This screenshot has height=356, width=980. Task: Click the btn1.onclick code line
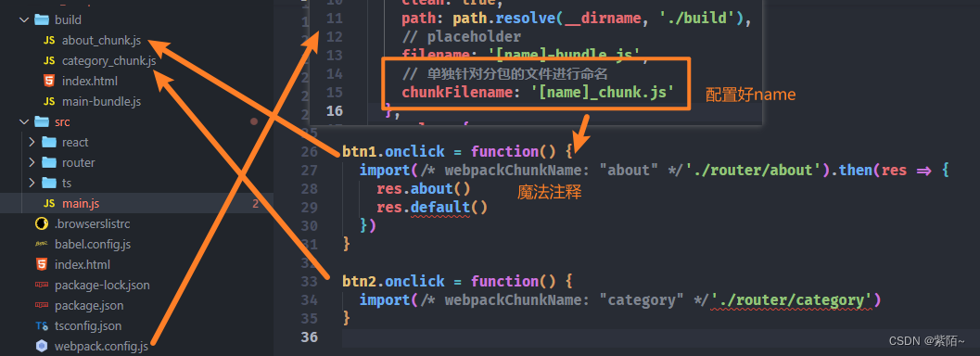[x=457, y=151]
